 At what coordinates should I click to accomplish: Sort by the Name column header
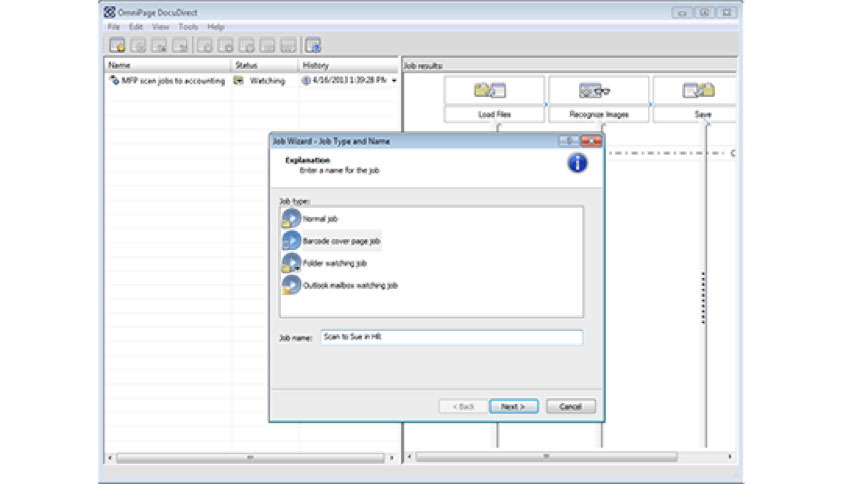pos(168,65)
